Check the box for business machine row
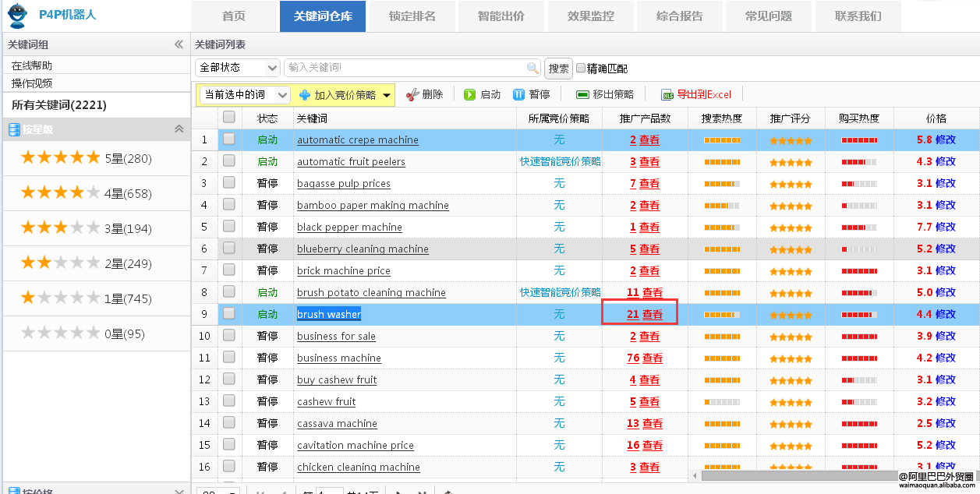 point(228,357)
